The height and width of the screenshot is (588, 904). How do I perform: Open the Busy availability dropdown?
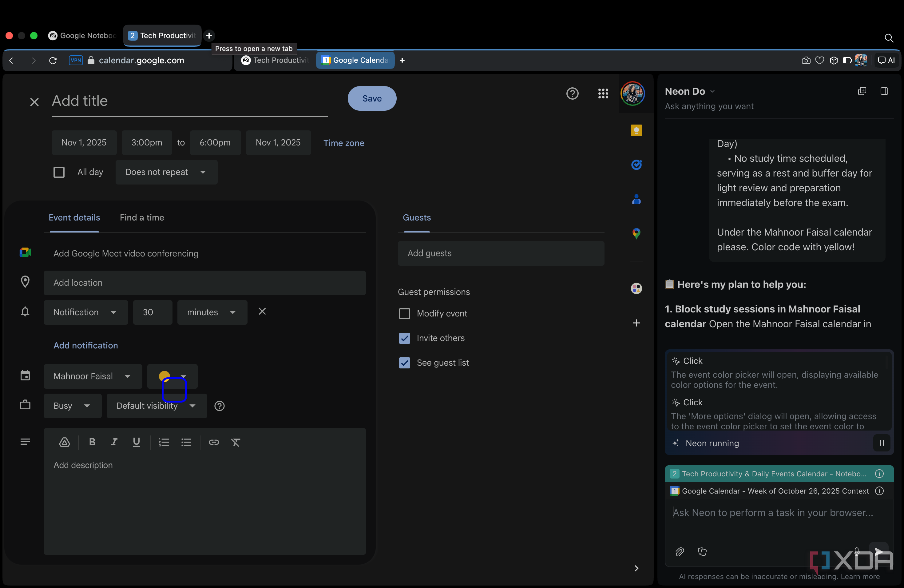click(x=72, y=406)
